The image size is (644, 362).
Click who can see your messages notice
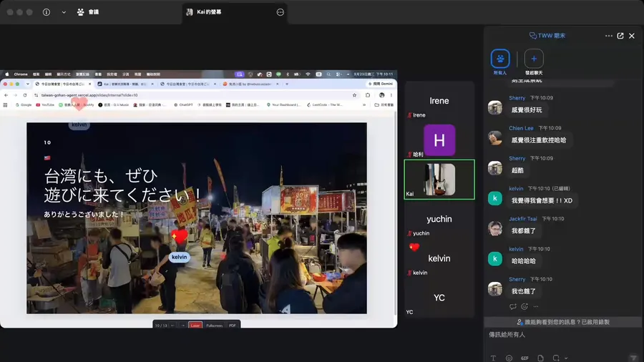click(x=563, y=322)
